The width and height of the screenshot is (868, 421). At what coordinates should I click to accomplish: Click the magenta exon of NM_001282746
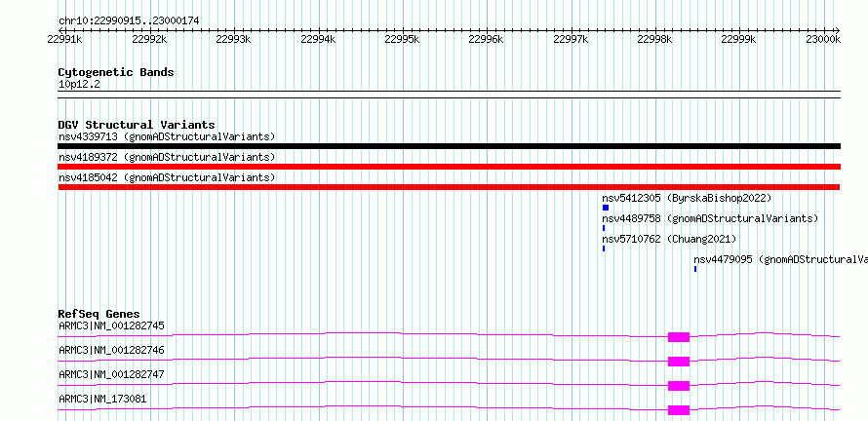pyautogui.click(x=679, y=362)
